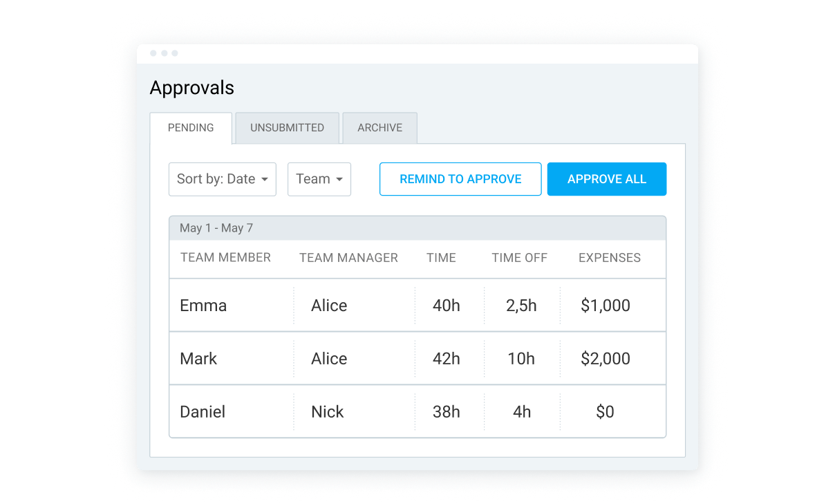835x504 pixels.
Task: Select team member Daniel
Action: (x=203, y=412)
